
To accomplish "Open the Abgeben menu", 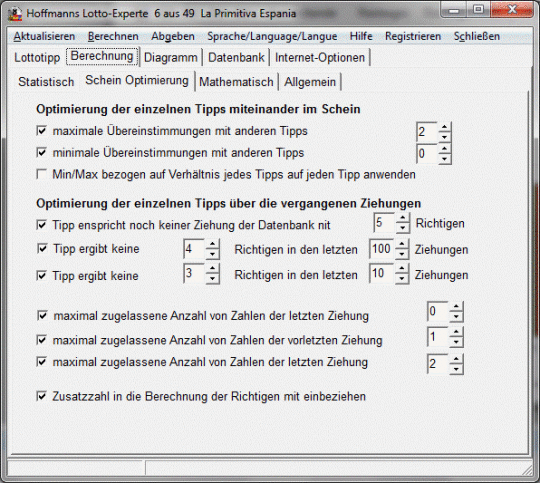I will click(x=173, y=36).
